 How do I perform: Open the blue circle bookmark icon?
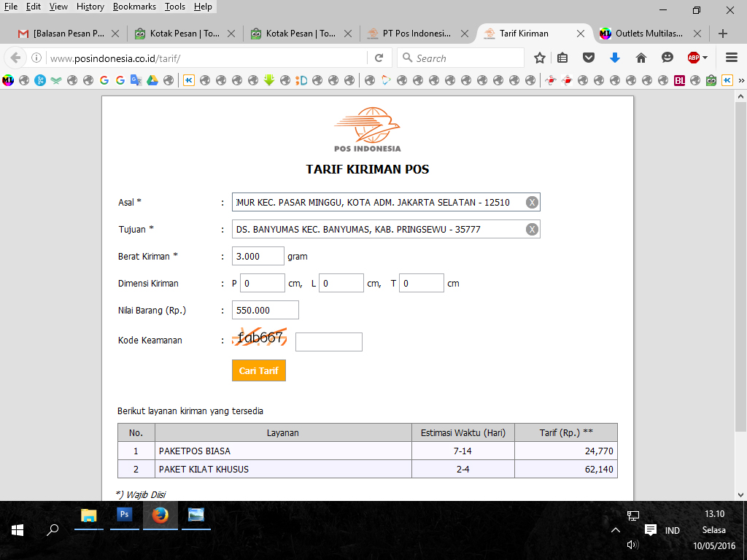tap(40, 80)
